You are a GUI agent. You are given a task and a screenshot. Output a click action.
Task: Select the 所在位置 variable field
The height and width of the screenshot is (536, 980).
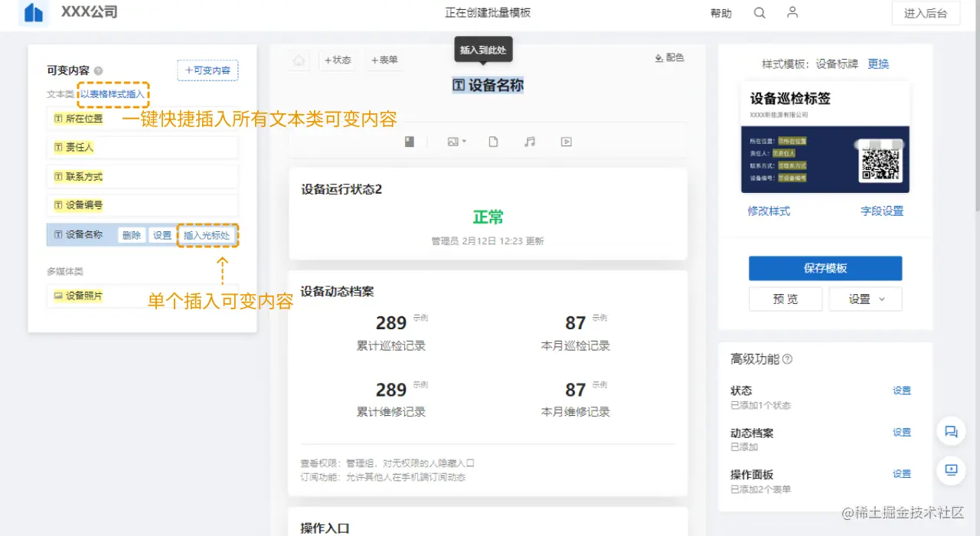click(x=142, y=119)
